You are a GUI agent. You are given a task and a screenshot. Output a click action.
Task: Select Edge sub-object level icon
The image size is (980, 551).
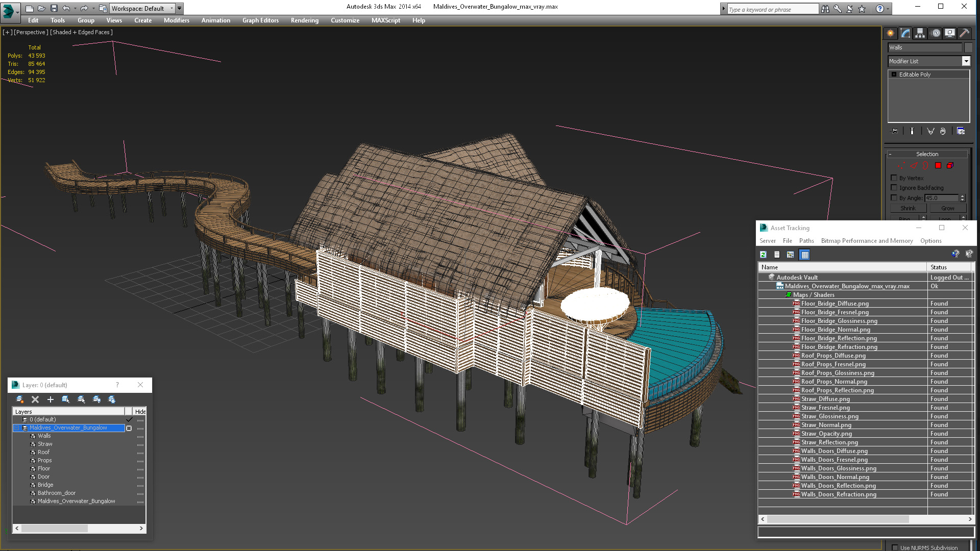[914, 165]
